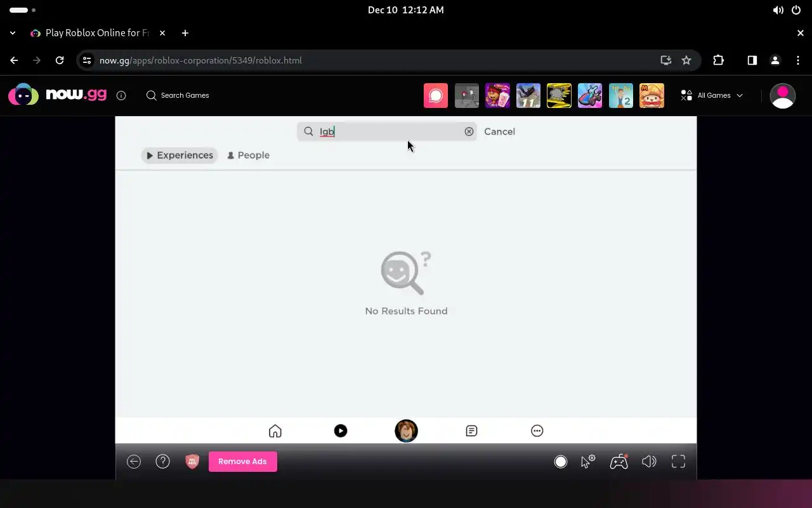Image resolution: width=812 pixels, height=508 pixels.
Task: Open a new browser tab
Action: (x=185, y=33)
